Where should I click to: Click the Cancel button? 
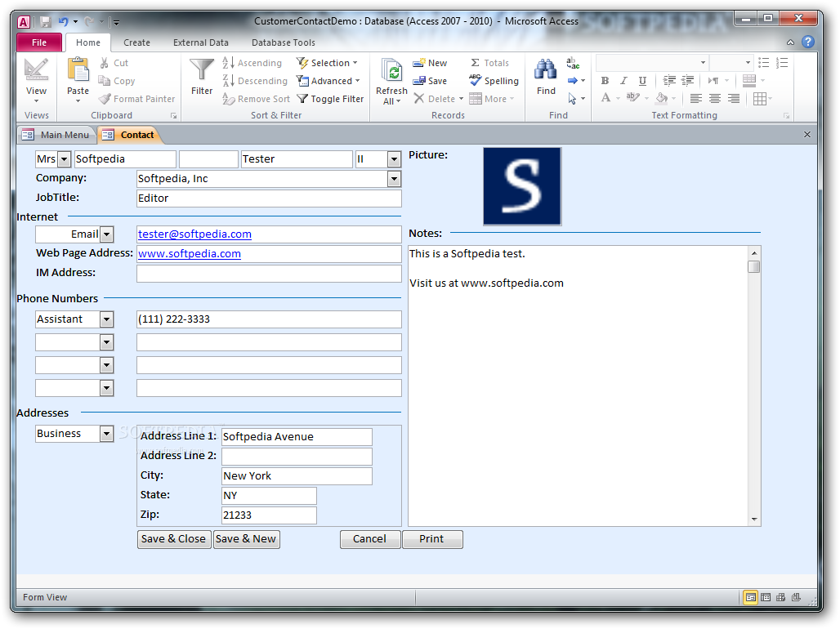click(369, 539)
